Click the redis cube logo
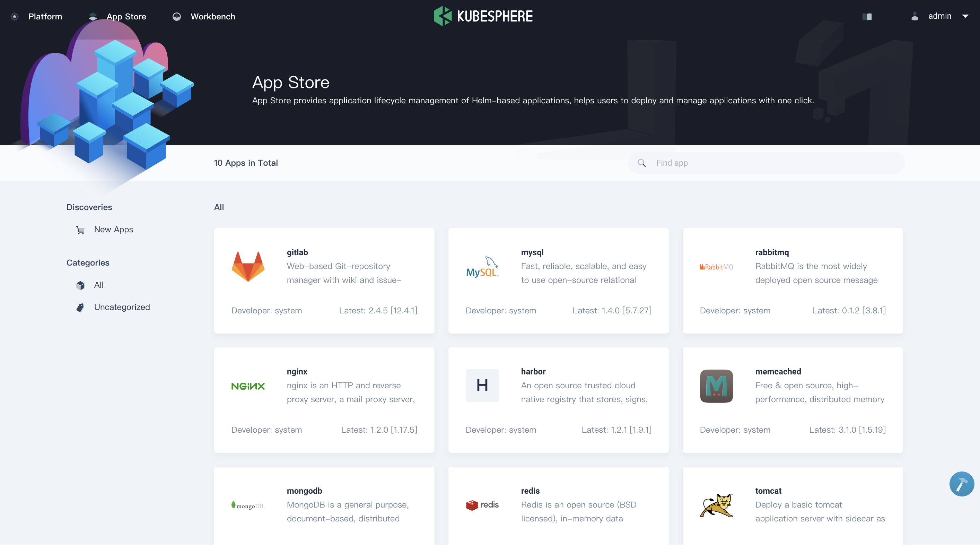Viewport: 980px width, 545px height. point(482,505)
